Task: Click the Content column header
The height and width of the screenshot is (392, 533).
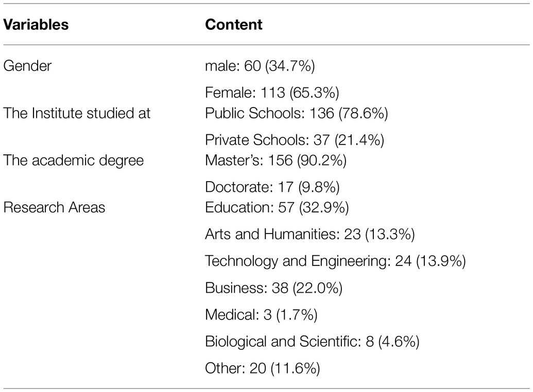Action: point(234,25)
